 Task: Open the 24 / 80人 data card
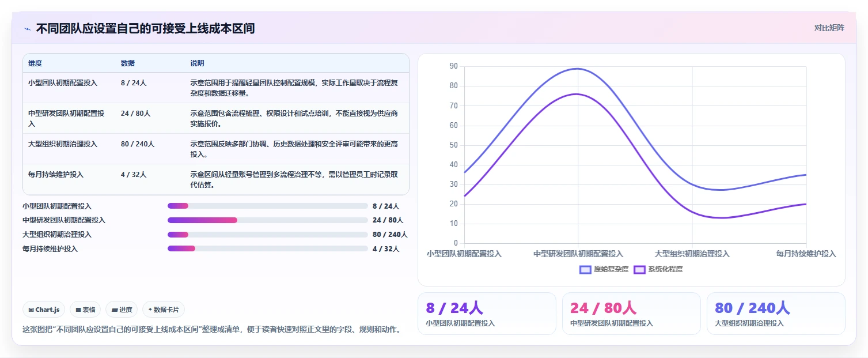(x=631, y=314)
